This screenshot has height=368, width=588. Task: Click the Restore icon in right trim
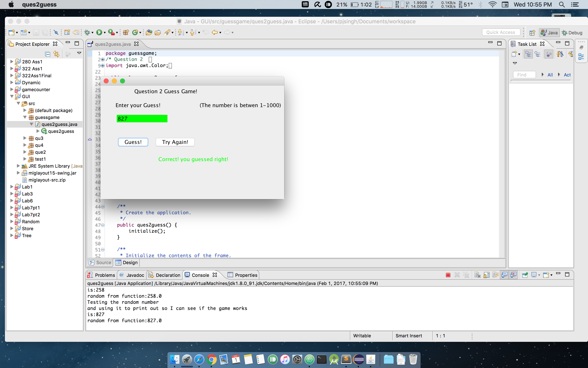pyautogui.click(x=581, y=47)
